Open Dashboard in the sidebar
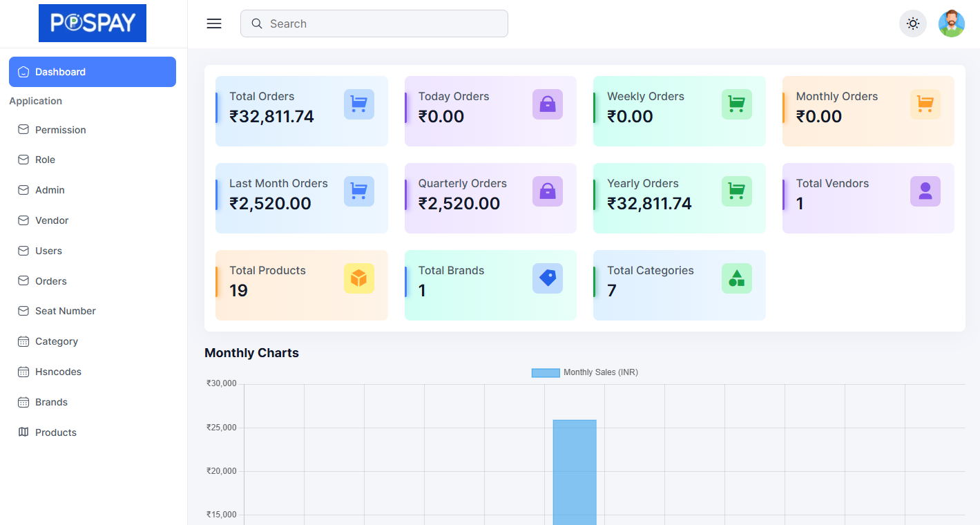This screenshot has height=525, width=980. (93, 72)
